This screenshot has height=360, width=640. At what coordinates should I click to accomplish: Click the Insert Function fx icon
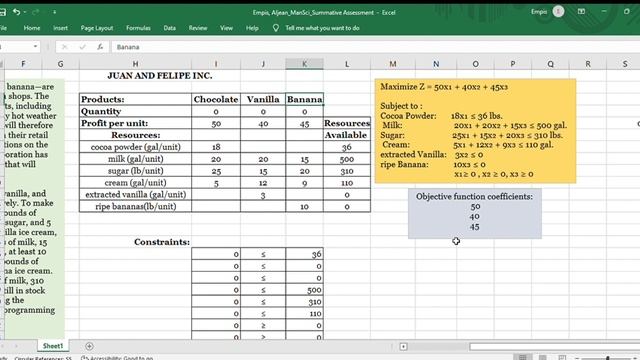[100, 47]
